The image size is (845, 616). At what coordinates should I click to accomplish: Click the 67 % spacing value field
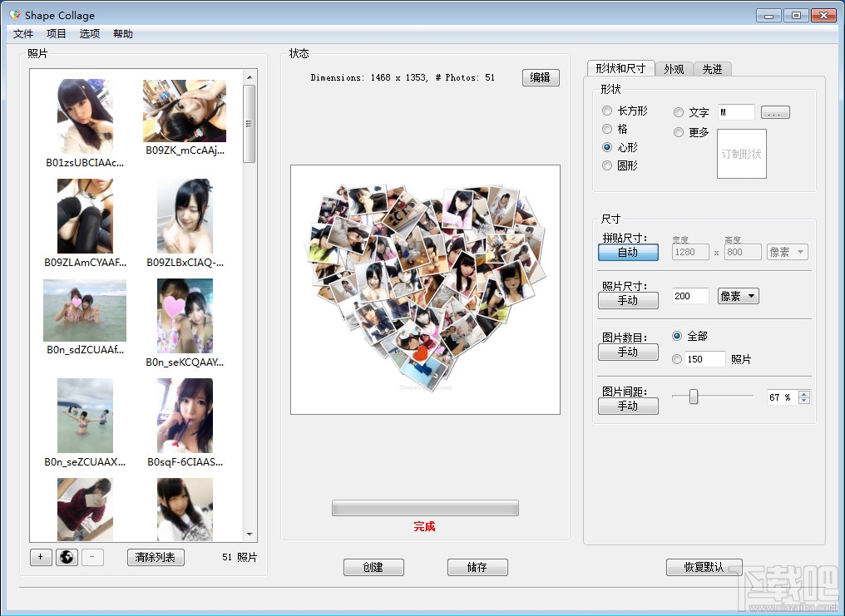(783, 397)
